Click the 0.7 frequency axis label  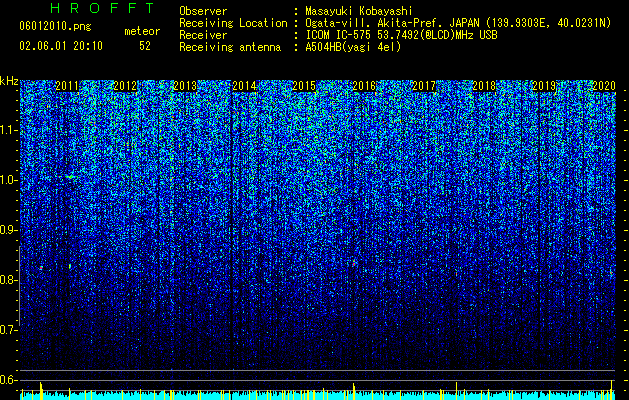click(x=8, y=330)
